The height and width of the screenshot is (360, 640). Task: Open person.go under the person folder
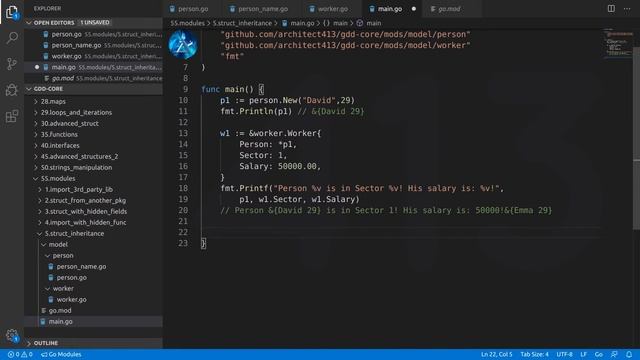click(93, 278)
